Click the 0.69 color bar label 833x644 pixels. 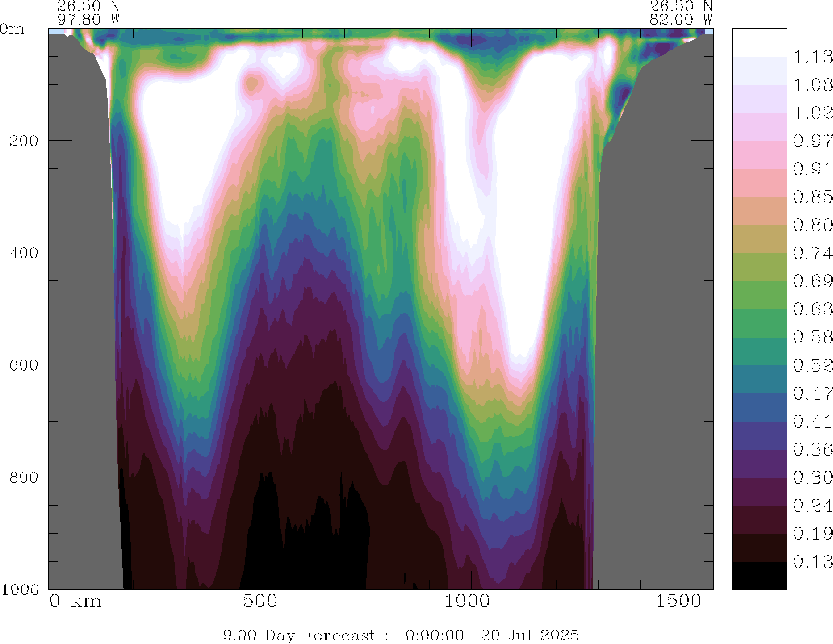(x=812, y=281)
